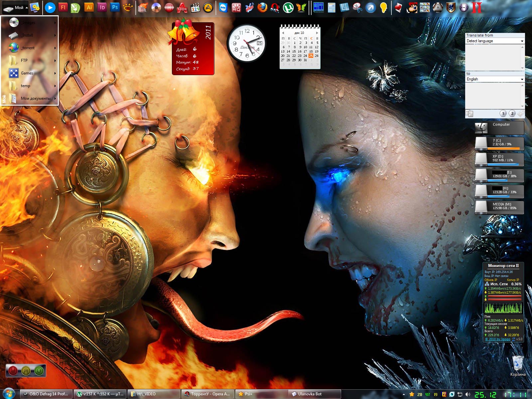Image resolution: width=532 pixels, height=399 pixels.
Task: Expand the Мой dock menu arrow
Action: (27, 8)
